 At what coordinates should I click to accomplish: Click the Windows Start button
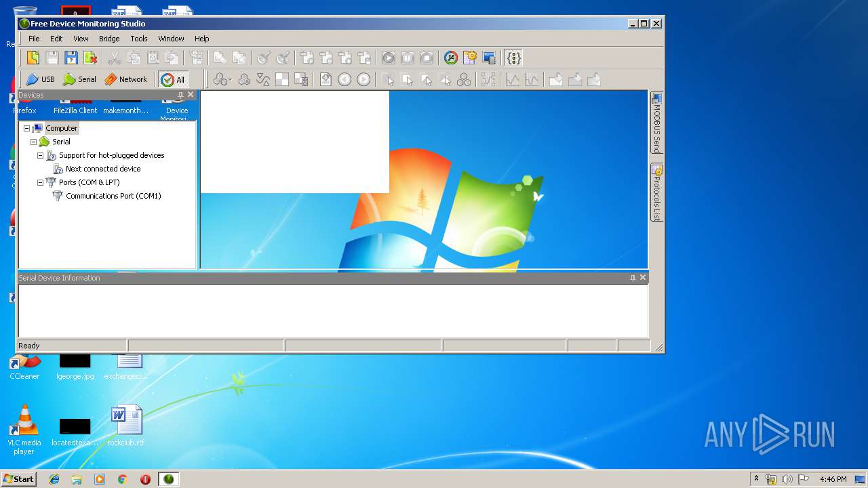[18, 479]
